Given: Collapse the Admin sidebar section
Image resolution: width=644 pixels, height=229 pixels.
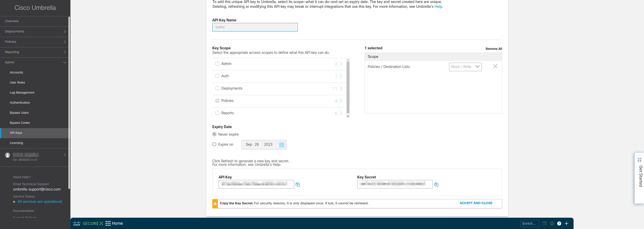Looking at the screenshot, I should click(65, 62).
